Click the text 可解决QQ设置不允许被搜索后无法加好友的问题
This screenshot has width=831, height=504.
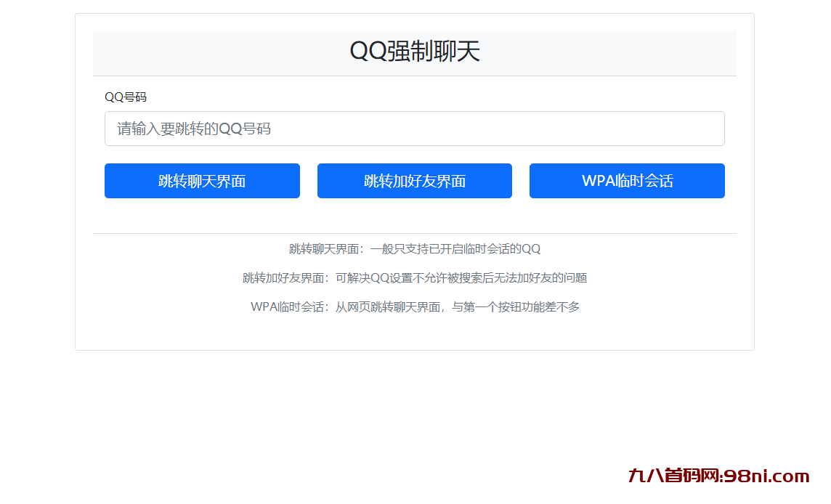coord(461,278)
